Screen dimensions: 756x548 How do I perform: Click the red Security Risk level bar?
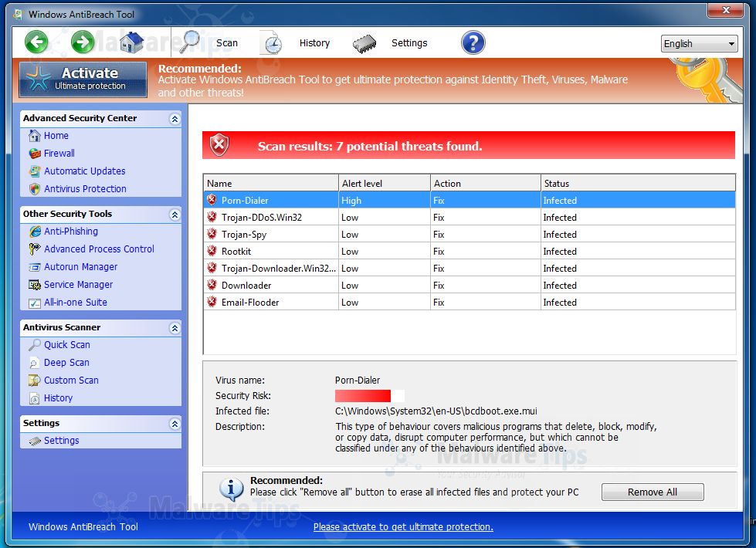tap(363, 396)
